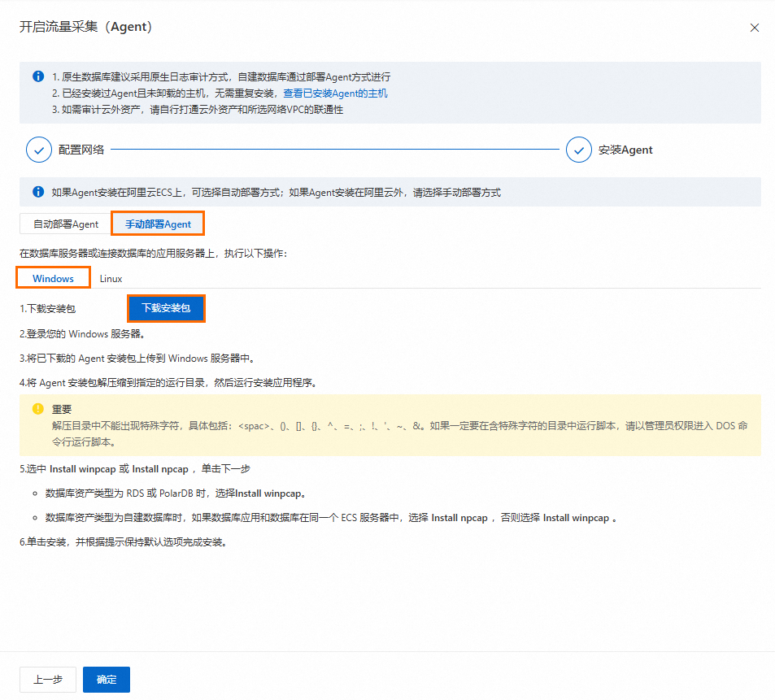This screenshot has width=775, height=700.
Task: Confirm with the 确定 button
Action: (107, 679)
